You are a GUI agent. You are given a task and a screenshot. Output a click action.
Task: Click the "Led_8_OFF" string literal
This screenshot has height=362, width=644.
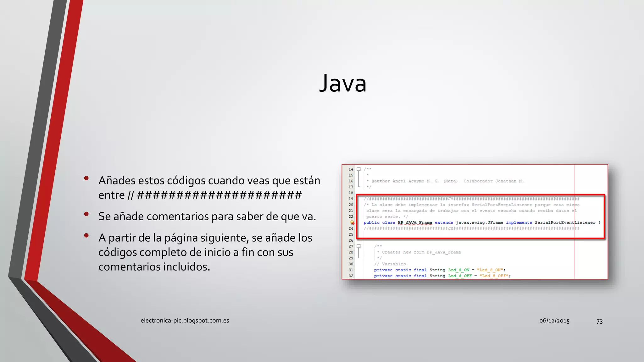coord(494,276)
